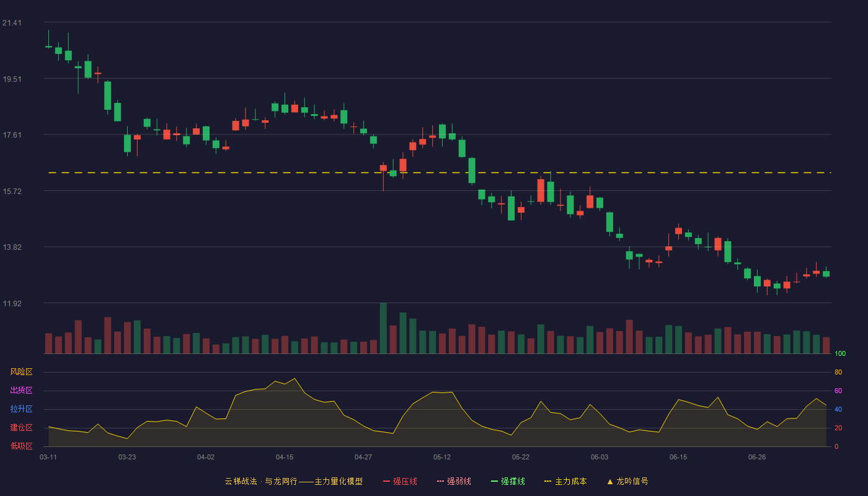Toggle the 强弱线 legend entry

[454, 481]
